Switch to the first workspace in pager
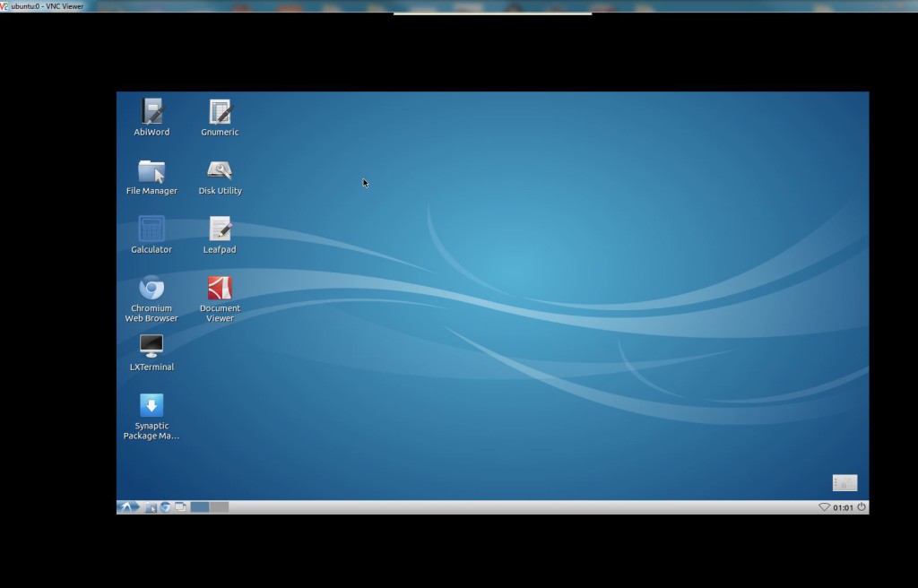 pos(200,507)
